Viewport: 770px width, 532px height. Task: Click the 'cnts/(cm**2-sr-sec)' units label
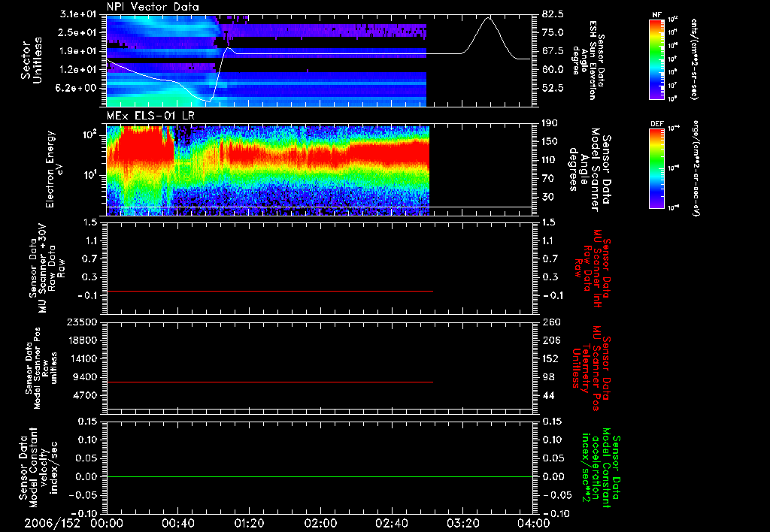[694, 59]
